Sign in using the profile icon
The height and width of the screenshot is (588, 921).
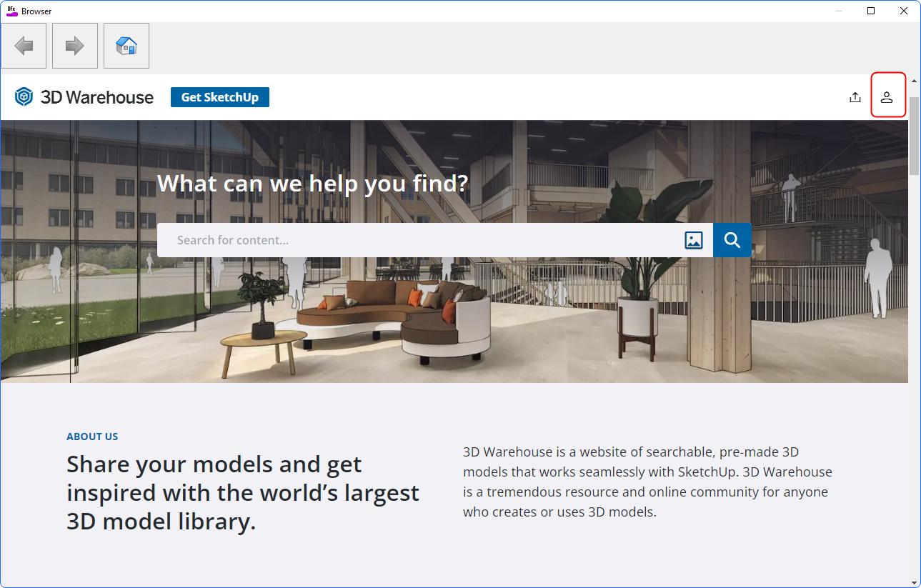coord(887,96)
